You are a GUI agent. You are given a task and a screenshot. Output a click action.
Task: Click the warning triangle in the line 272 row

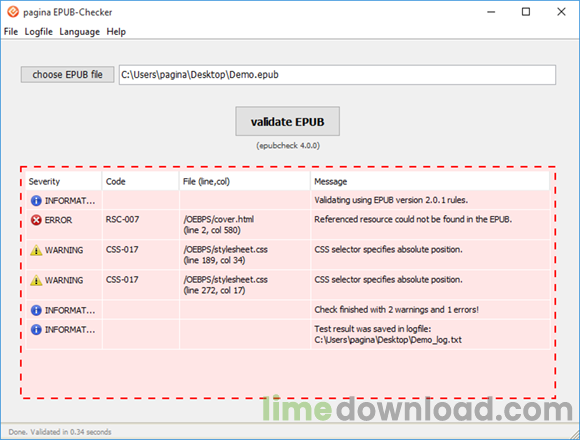[x=36, y=280]
